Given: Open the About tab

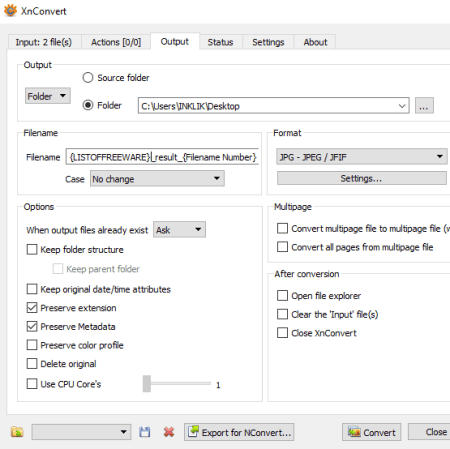Looking at the screenshot, I should coord(315,42).
